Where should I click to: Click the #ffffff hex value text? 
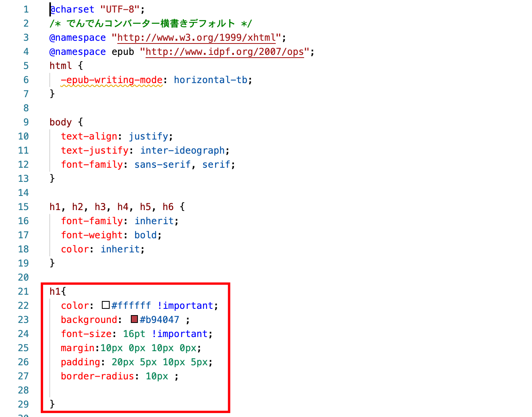click(131, 306)
